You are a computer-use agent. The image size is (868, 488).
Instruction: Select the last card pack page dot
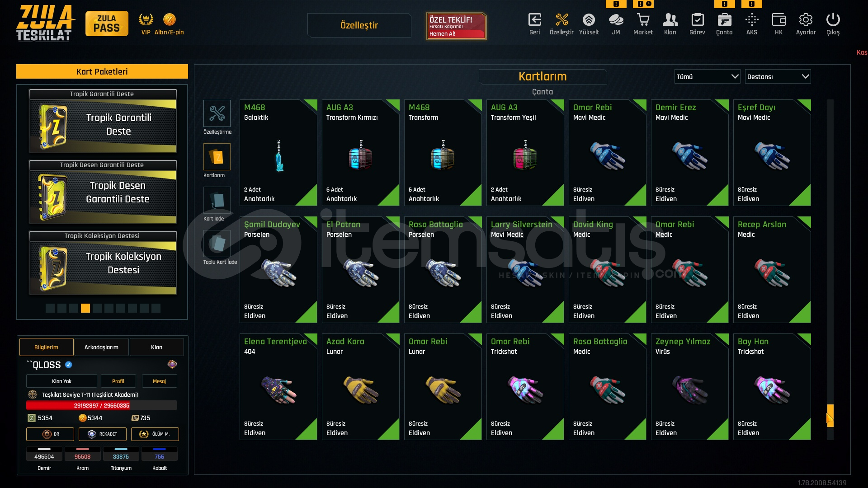tap(156, 308)
